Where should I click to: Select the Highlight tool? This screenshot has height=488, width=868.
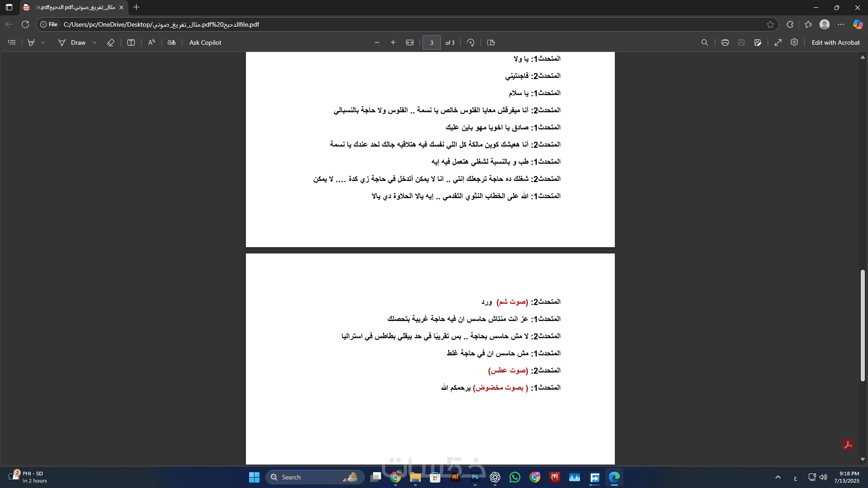(x=31, y=42)
